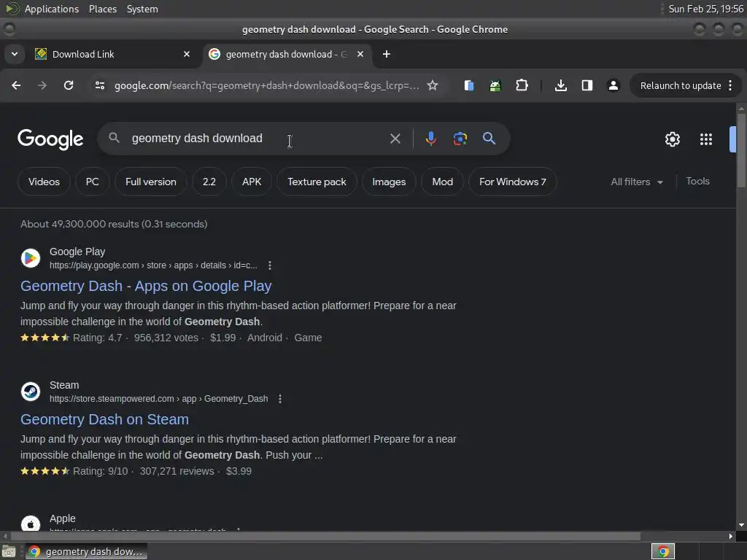Open the blue clipboard extension icon

point(469,85)
